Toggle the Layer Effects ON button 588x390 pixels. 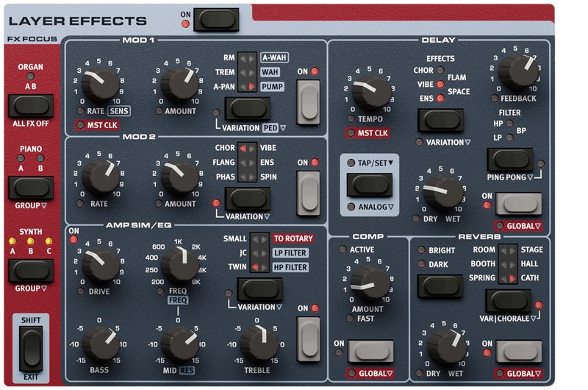pos(216,20)
